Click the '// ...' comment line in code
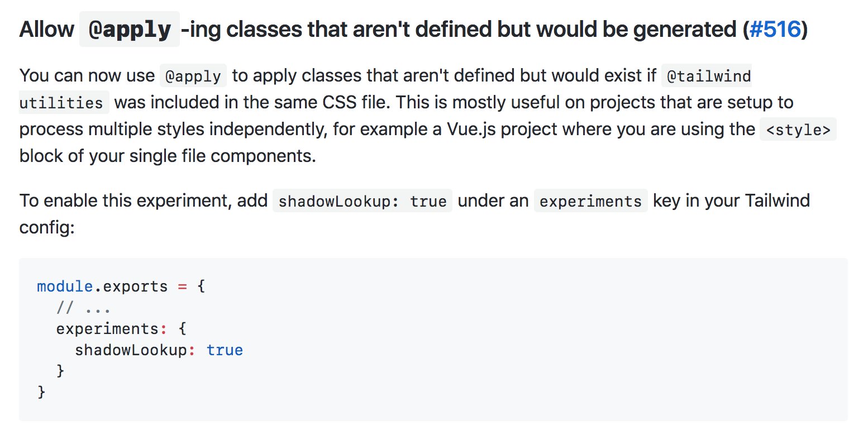The width and height of the screenshot is (868, 439). (x=84, y=308)
